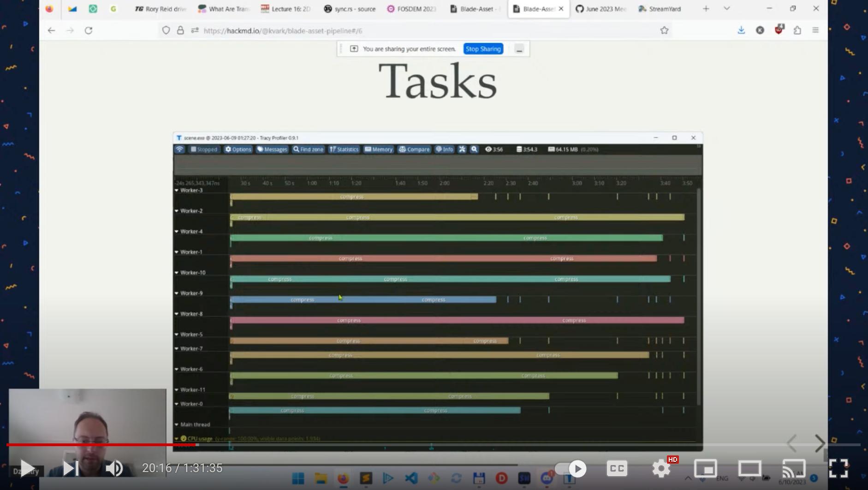868x490 pixels.
Task: Collapse the CPU usage section
Action: click(x=177, y=438)
